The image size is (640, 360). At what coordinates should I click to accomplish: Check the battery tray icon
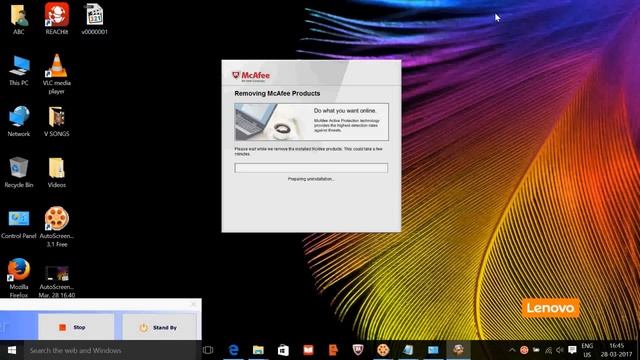click(x=536, y=350)
